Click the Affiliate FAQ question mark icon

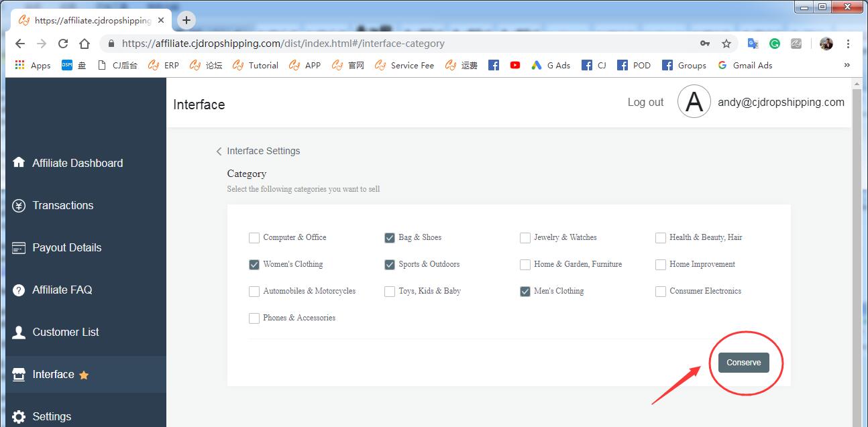(x=19, y=290)
